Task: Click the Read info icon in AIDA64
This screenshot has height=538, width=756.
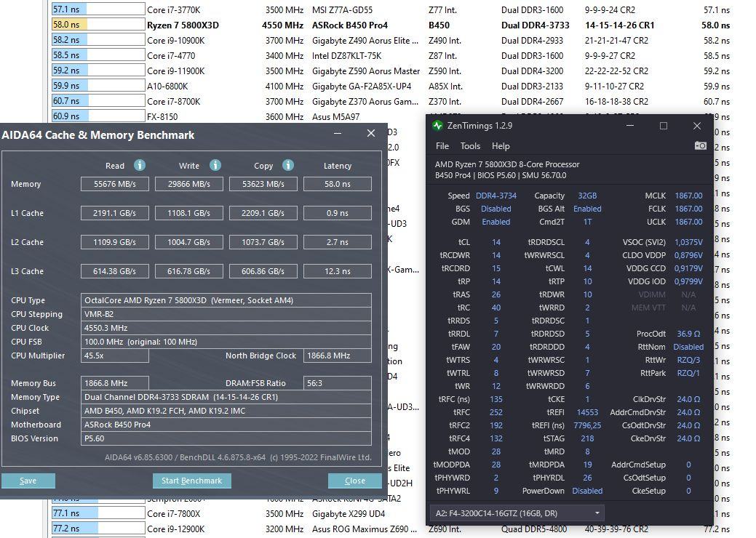Action: click(x=140, y=165)
